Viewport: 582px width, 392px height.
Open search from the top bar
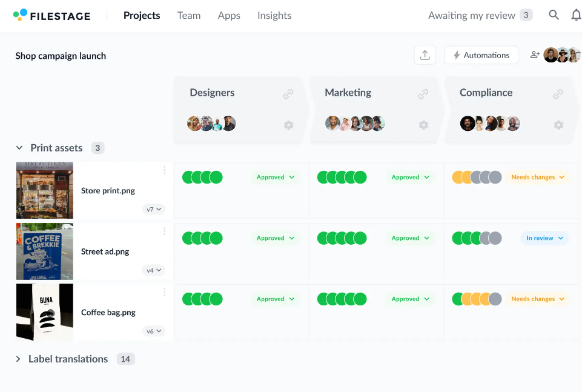coord(554,15)
